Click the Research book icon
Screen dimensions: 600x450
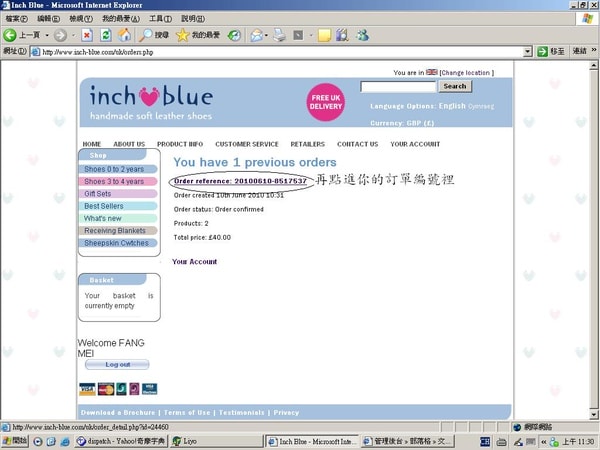342,35
